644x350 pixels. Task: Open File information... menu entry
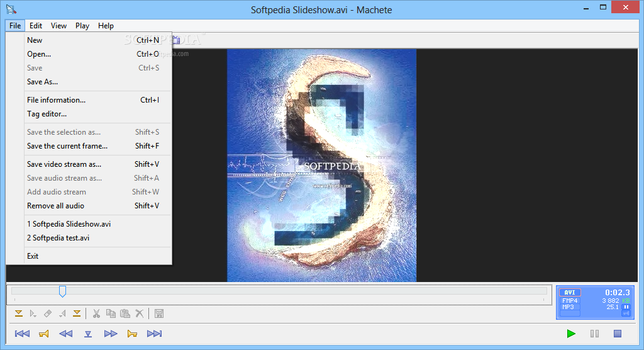click(97, 100)
